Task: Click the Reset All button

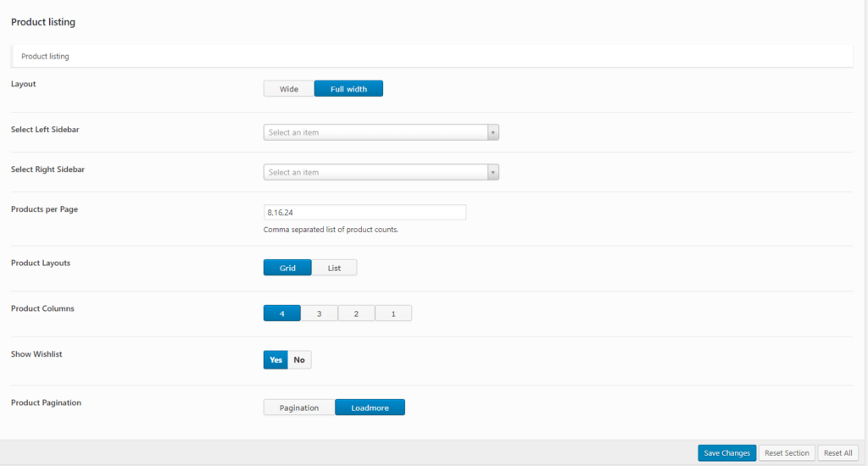Action: click(x=838, y=452)
